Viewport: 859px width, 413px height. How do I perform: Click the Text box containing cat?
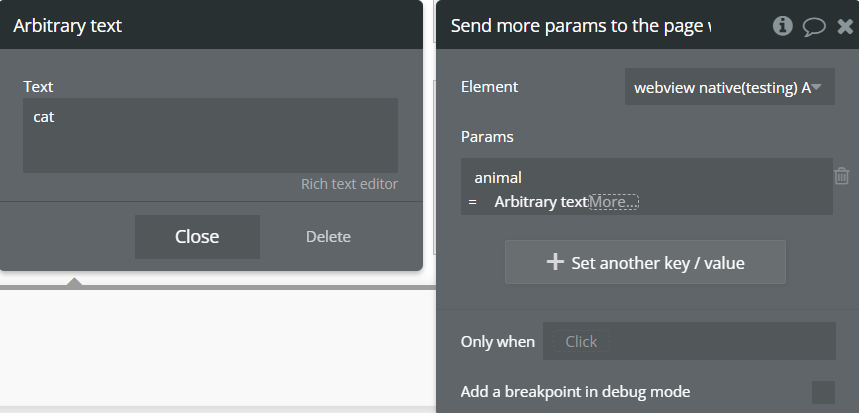coord(210,135)
